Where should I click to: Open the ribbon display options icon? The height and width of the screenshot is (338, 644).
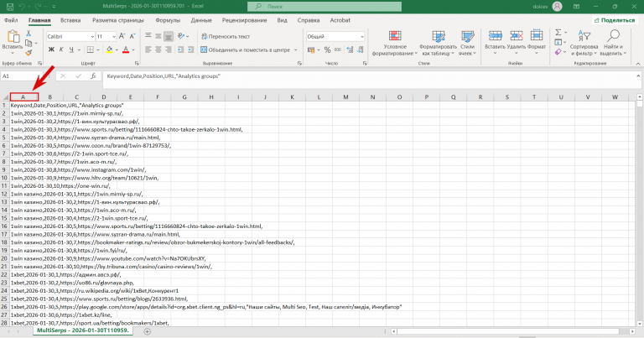pos(577,7)
